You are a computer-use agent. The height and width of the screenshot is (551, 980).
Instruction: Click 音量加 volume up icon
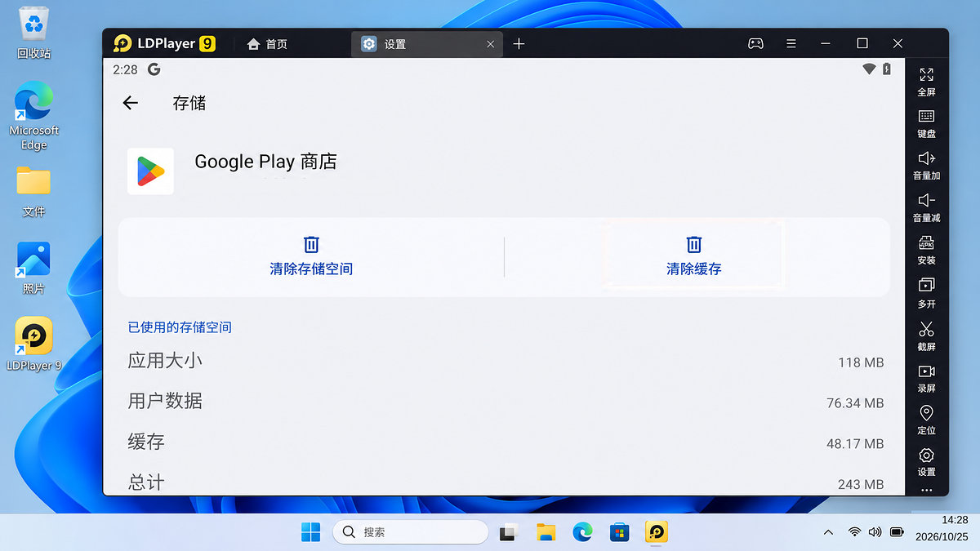tap(926, 166)
